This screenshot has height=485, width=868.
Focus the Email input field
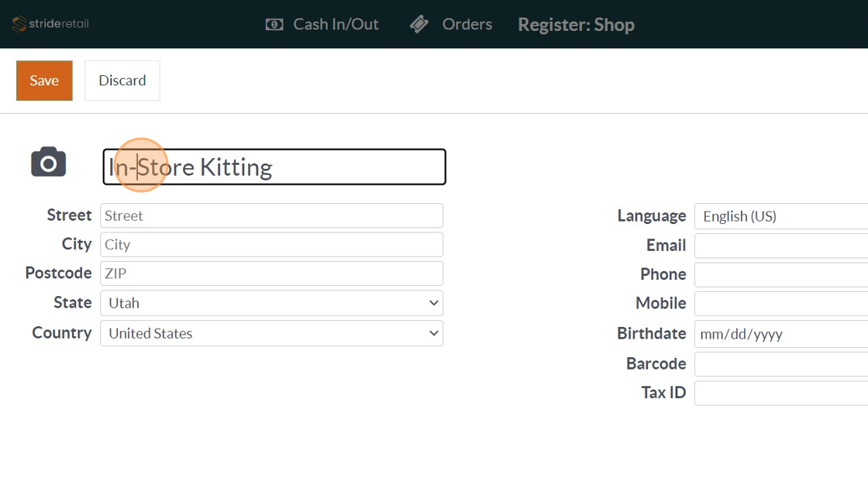coord(781,246)
